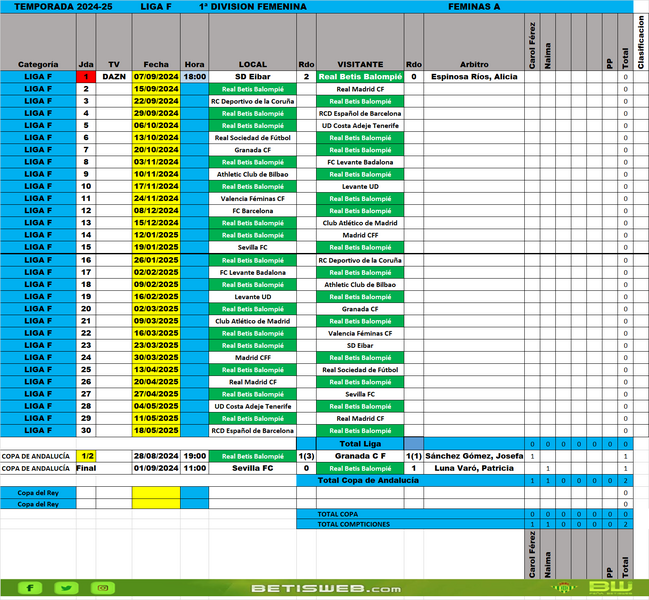Select the FC Levante Badalona cell on Jornada 8

pos(360,162)
